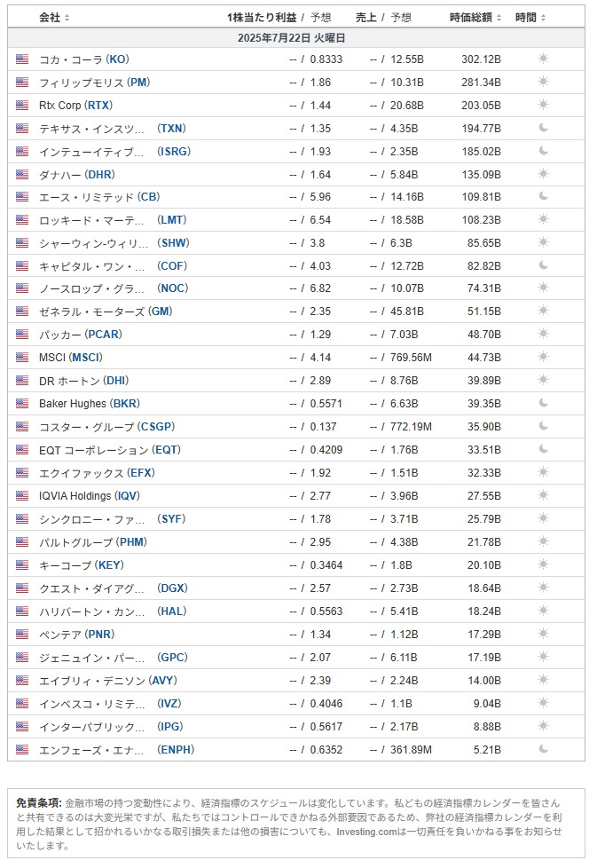Image resolution: width=597 pixels, height=868 pixels.
Task: Click the 売上 column header
Action: coord(365,18)
